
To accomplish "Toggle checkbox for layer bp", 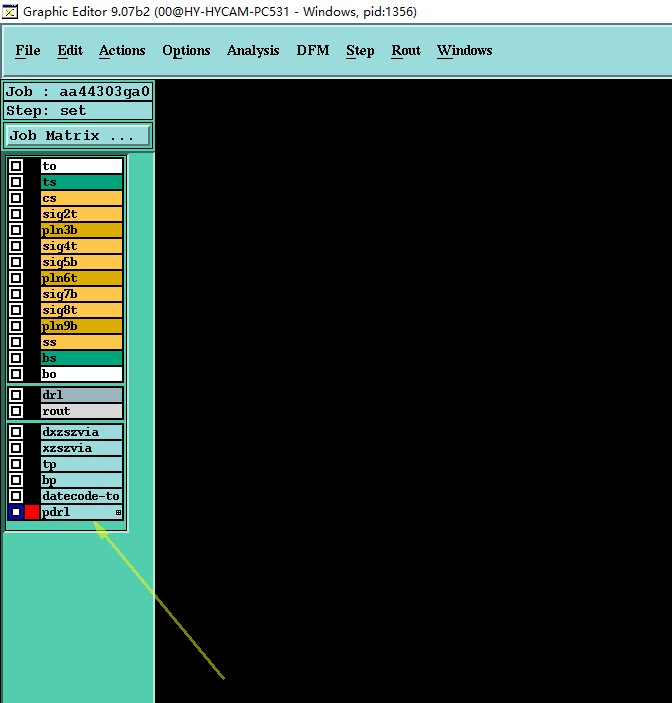I will point(16,480).
